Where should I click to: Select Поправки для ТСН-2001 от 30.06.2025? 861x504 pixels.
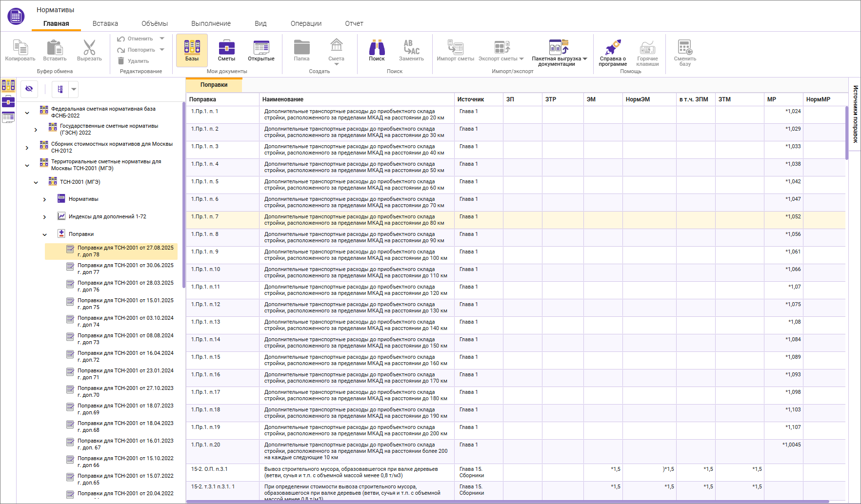pyautogui.click(x=125, y=269)
